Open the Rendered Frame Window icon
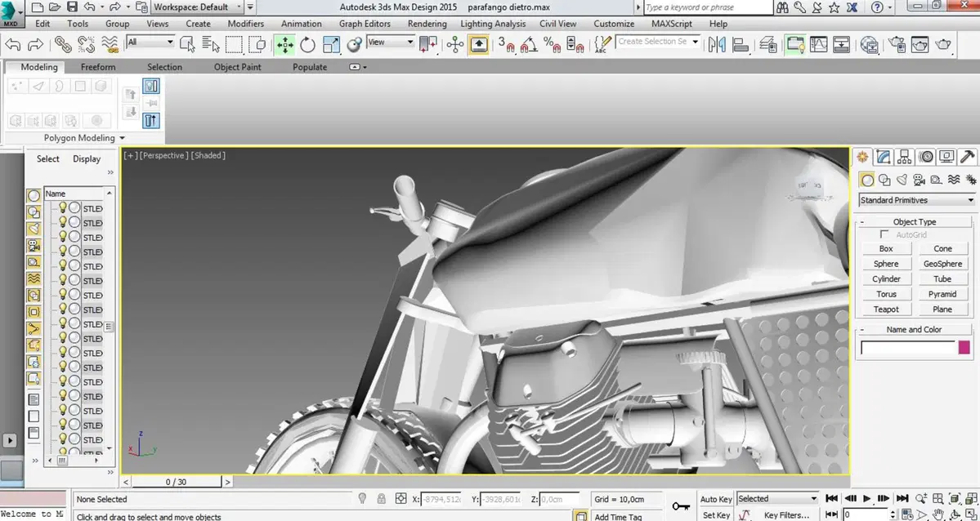 pyautogui.click(x=920, y=44)
